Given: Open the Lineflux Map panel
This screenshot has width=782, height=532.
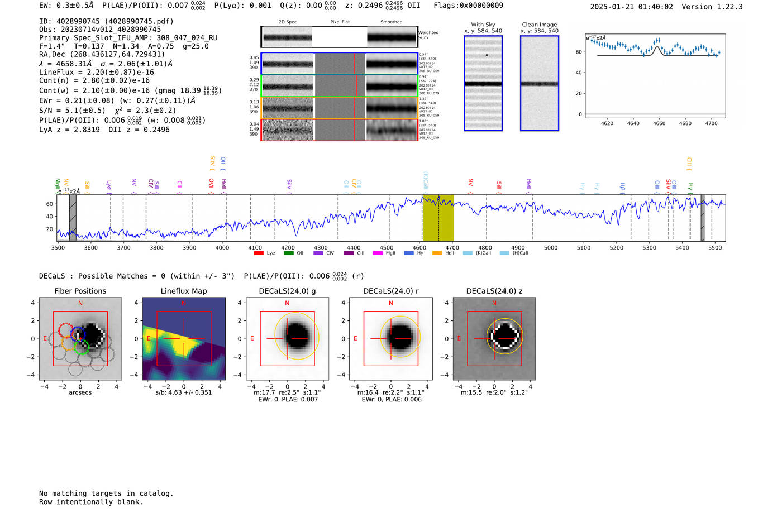Looking at the screenshot, I should click(x=184, y=339).
